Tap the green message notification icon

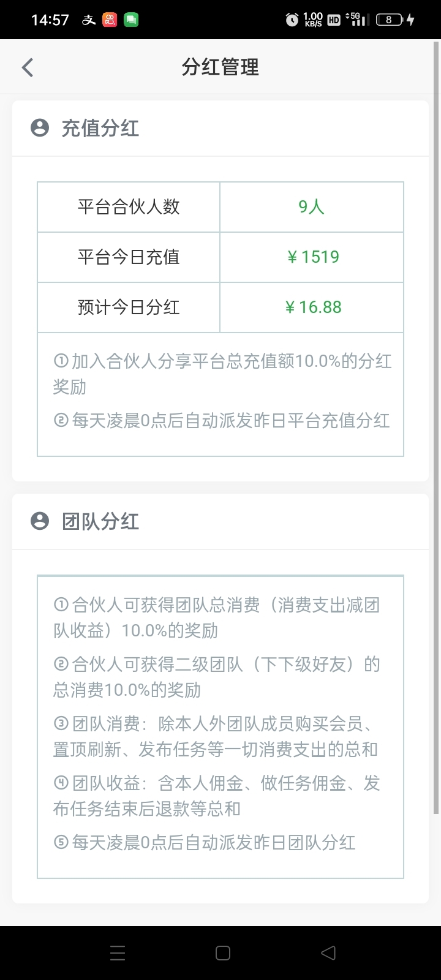tap(131, 20)
